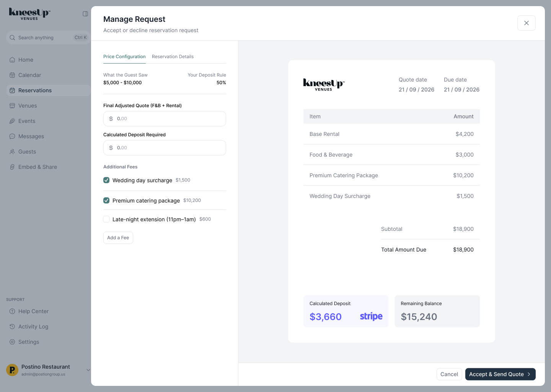Close the Manage Request dialog
This screenshot has width=551, height=392.
pyautogui.click(x=527, y=23)
